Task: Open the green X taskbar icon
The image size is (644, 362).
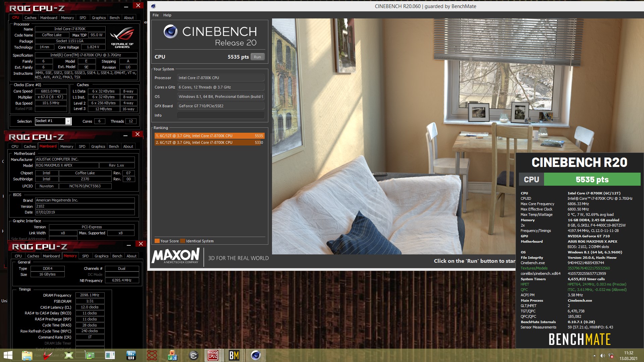Action: (68, 355)
